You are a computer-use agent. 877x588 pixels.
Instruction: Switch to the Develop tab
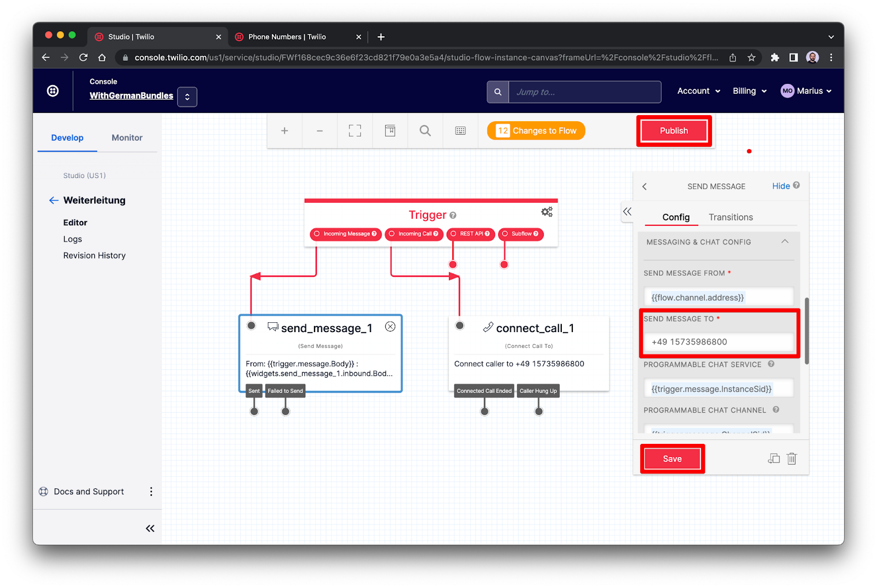click(67, 138)
